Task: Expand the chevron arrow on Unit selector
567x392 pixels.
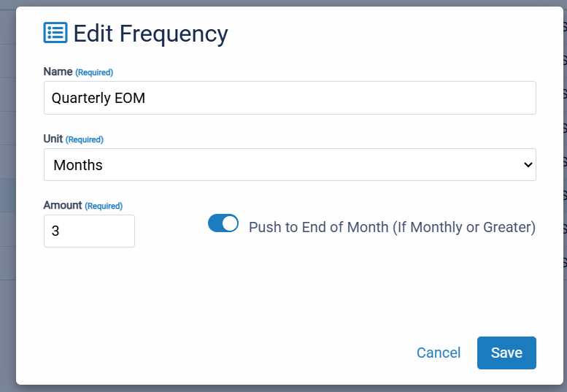Action: (528, 165)
